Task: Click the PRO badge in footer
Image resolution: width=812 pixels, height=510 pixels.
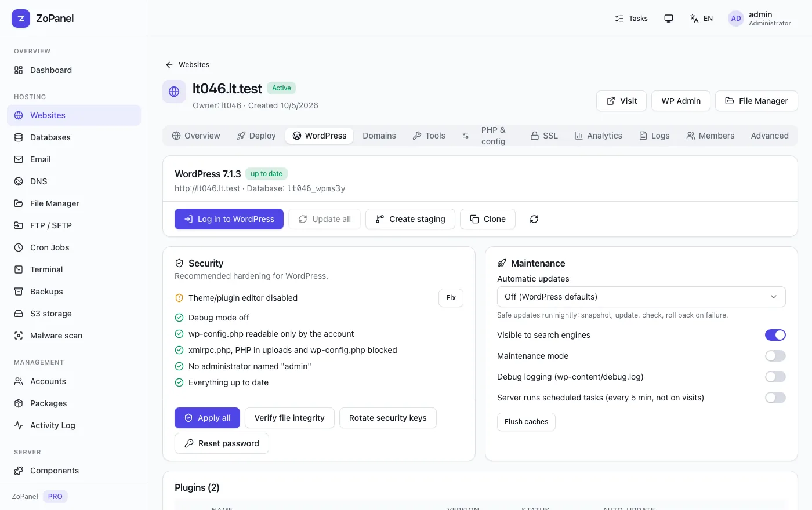Action: tap(55, 497)
